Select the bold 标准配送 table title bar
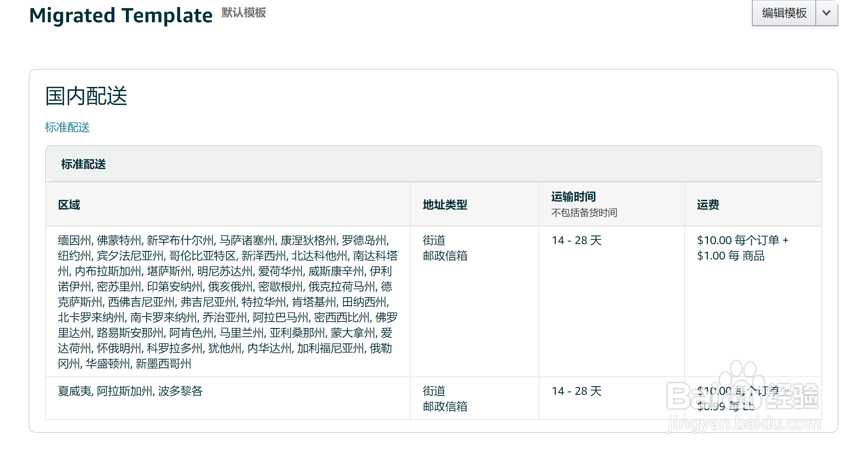This screenshot has width=868, height=453. [84, 164]
